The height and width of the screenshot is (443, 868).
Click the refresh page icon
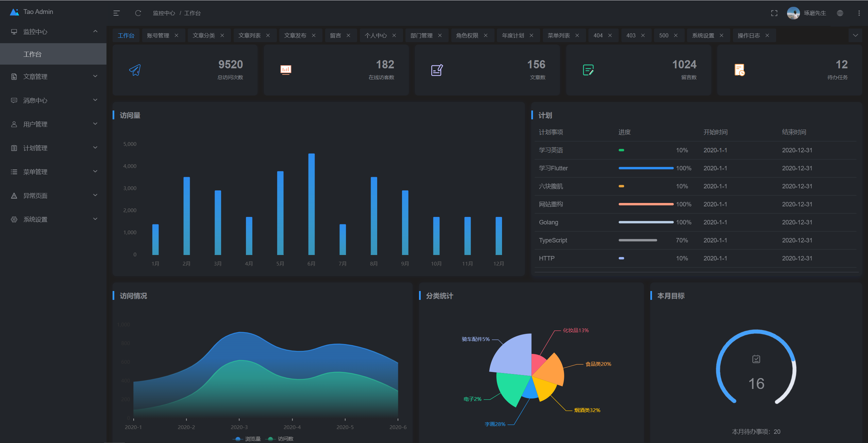tap(138, 13)
